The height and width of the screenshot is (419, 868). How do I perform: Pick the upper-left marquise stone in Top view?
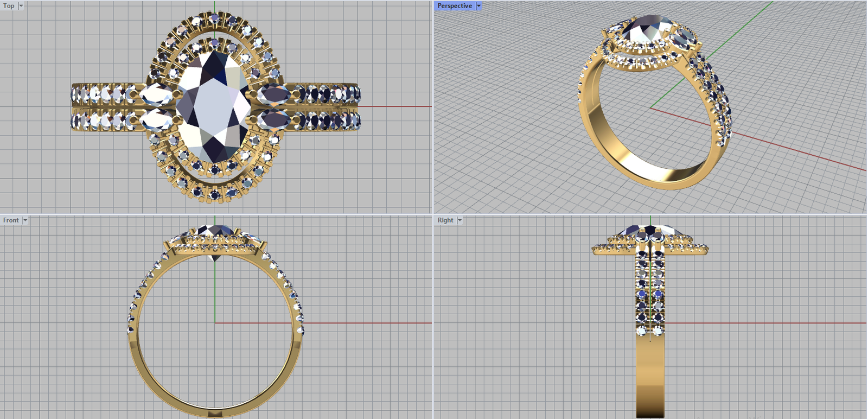[x=156, y=94]
